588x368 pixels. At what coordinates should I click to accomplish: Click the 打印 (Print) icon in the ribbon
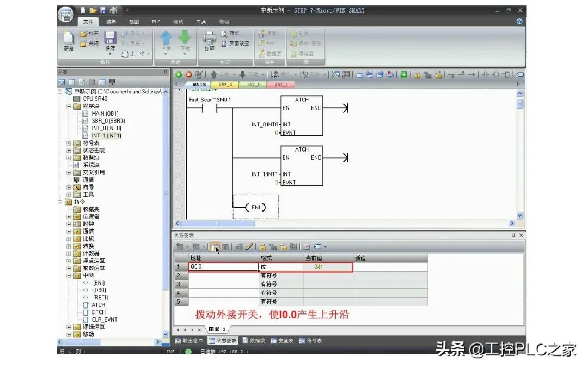[x=210, y=39]
